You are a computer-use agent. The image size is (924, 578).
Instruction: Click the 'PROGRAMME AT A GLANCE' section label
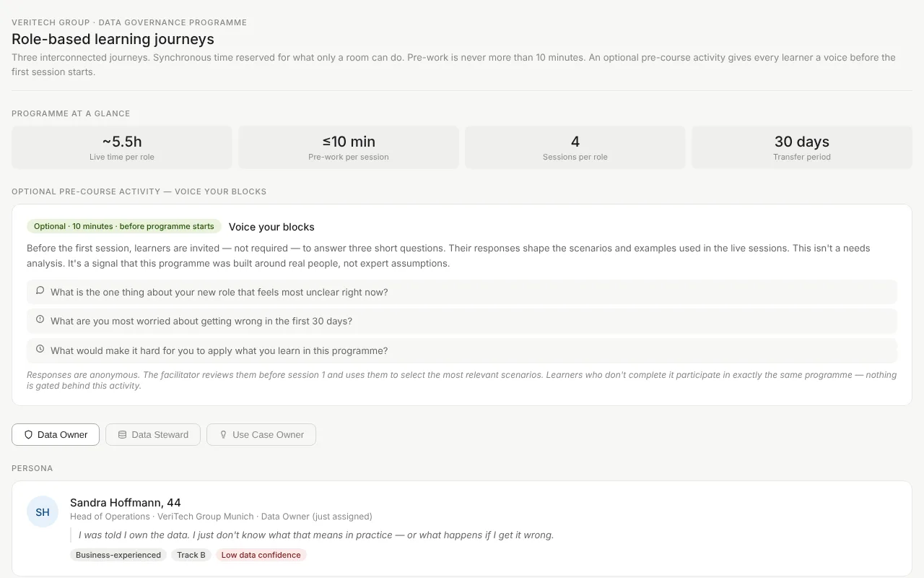tap(71, 113)
